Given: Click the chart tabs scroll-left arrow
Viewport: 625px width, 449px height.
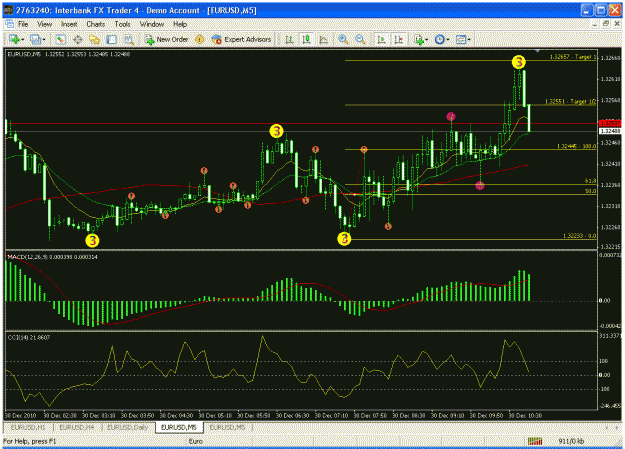Looking at the screenshot, I should (607, 427).
